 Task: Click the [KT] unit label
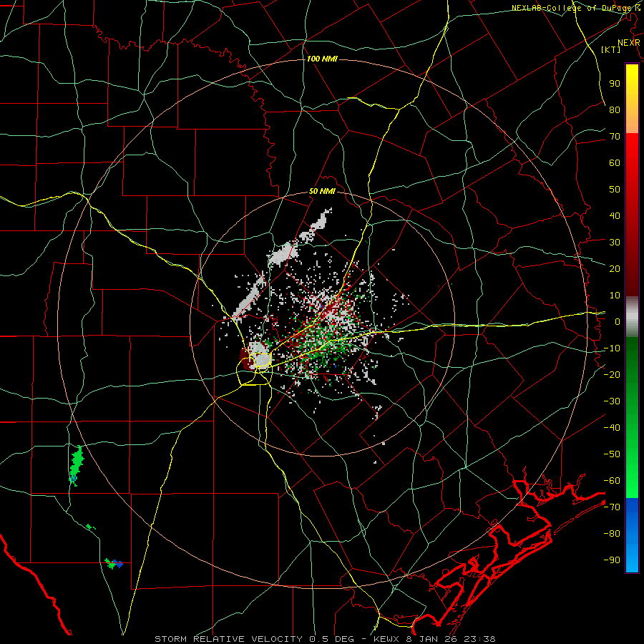[x=611, y=49]
